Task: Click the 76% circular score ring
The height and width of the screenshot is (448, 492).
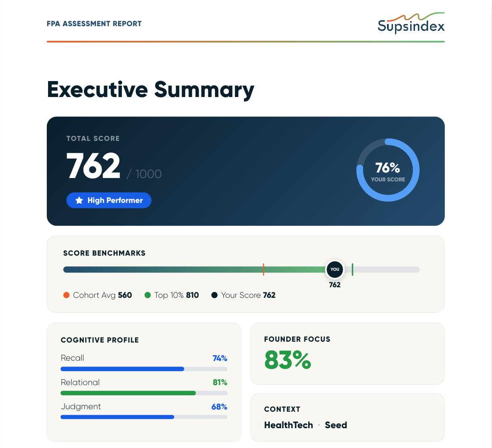Action: [388, 170]
